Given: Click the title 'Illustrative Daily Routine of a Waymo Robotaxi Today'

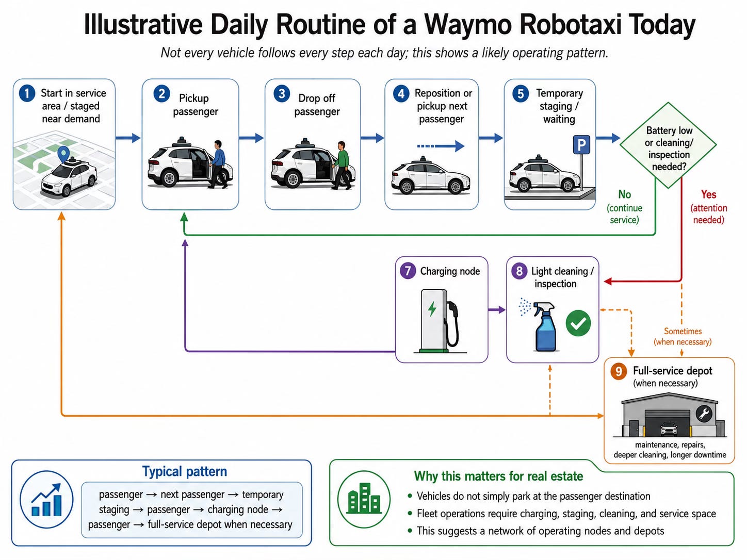Looking at the screenshot, I should point(389,24).
